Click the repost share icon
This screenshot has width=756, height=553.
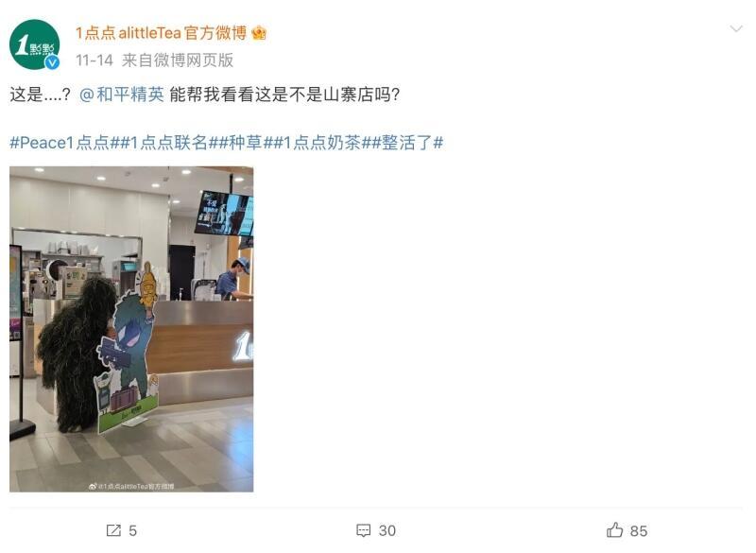(113, 530)
